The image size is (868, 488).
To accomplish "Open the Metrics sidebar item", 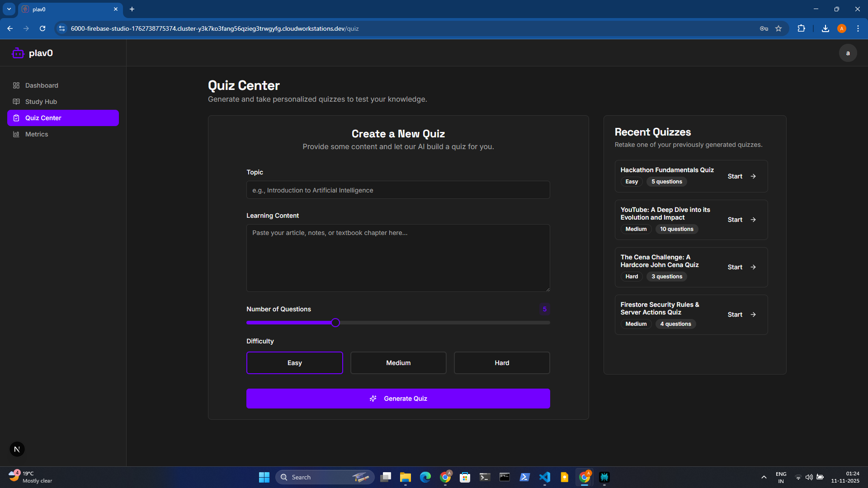I will tap(36, 134).
